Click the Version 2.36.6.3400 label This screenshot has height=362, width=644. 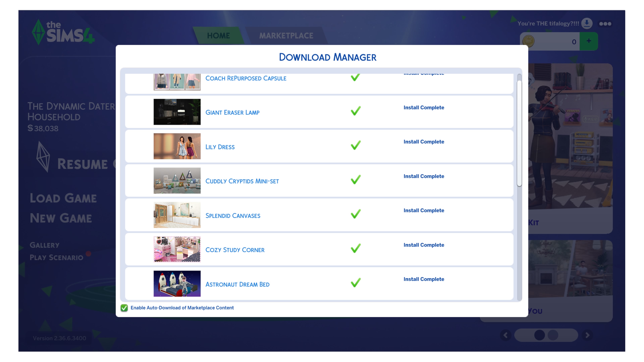[60, 338]
